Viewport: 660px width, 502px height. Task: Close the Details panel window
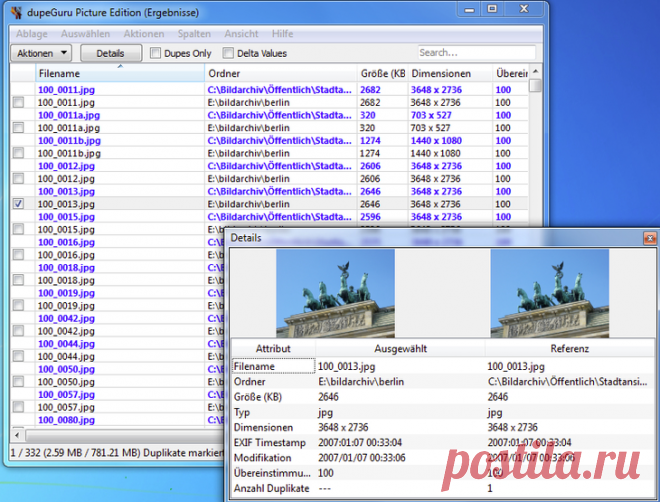click(649, 238)
